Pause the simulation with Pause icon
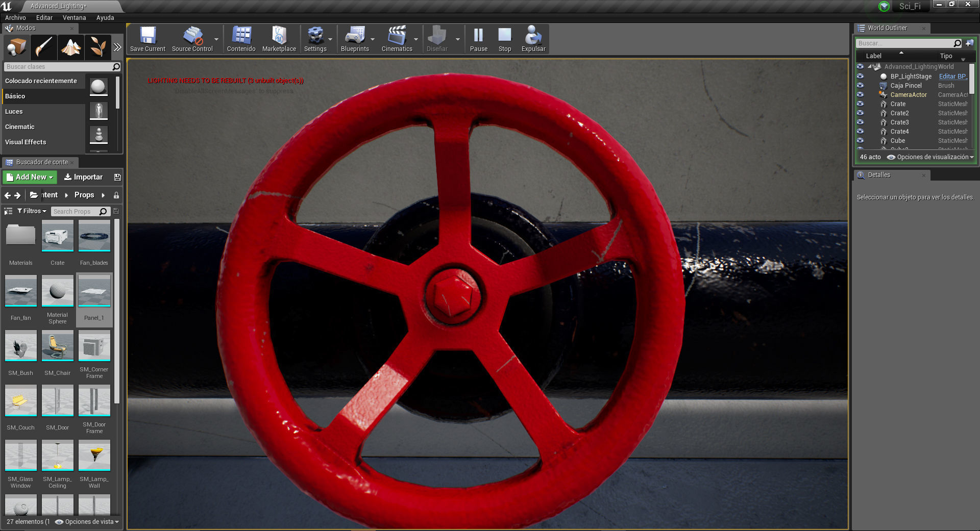 (x=479, y=39)
